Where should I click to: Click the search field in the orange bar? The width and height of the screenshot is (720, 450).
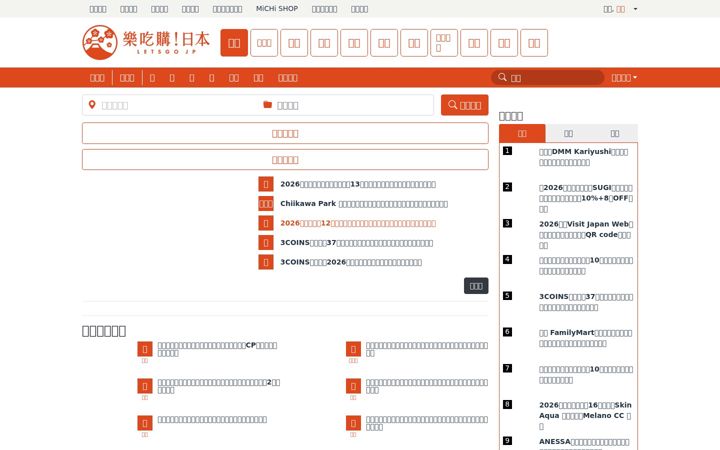548,78
